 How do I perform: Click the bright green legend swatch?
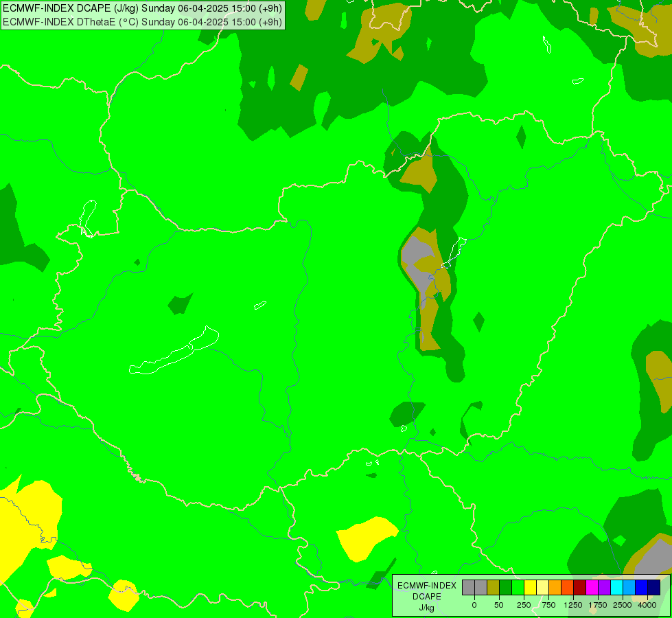(x=518, y=588)
